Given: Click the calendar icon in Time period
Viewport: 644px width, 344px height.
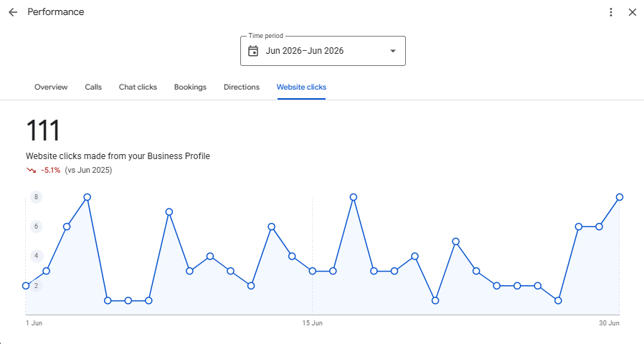Looking at the screenshot, I should pyautogui.click(x=253, y=51).
